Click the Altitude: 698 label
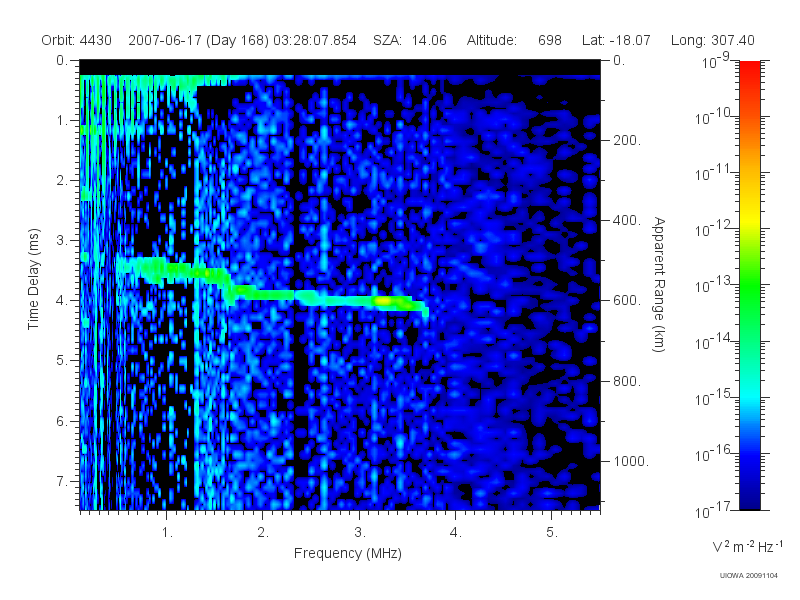The image size is (800, 600). click(x=514, y=40)
